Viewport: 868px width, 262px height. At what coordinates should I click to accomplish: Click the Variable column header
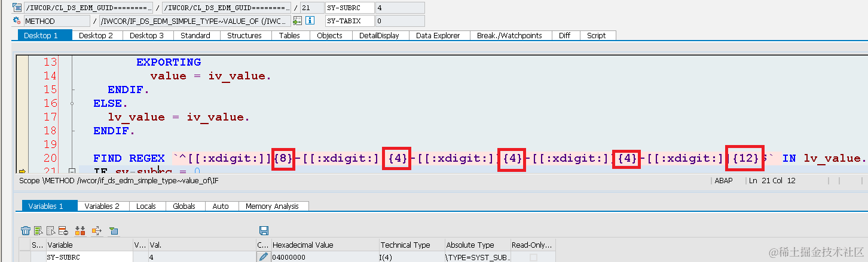point(89,245)
